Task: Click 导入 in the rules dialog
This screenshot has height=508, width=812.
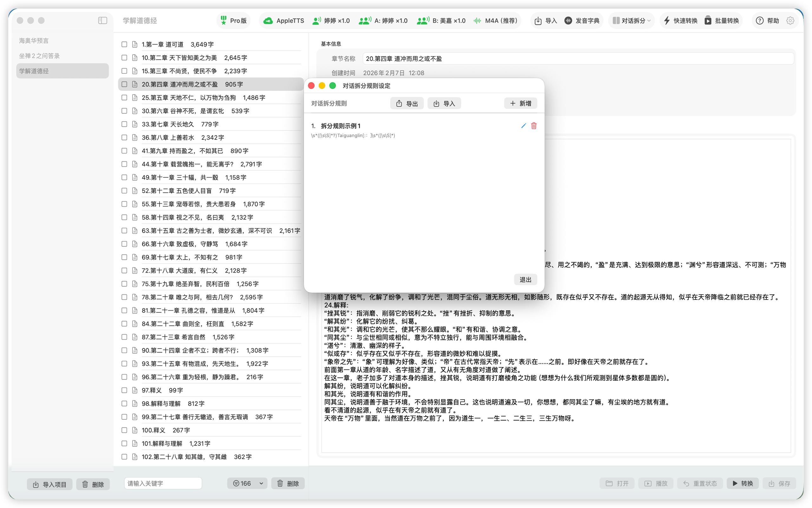Action: (x=444, y=104)
